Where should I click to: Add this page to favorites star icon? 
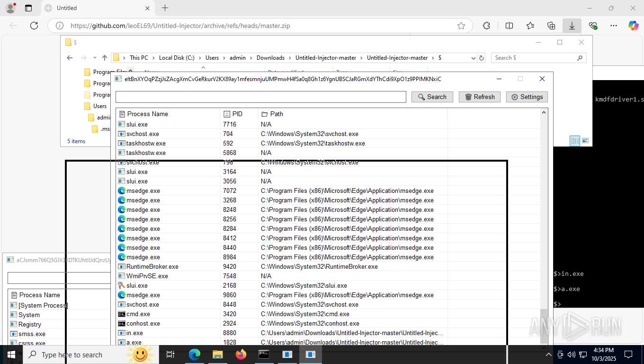tap(461, 26)
